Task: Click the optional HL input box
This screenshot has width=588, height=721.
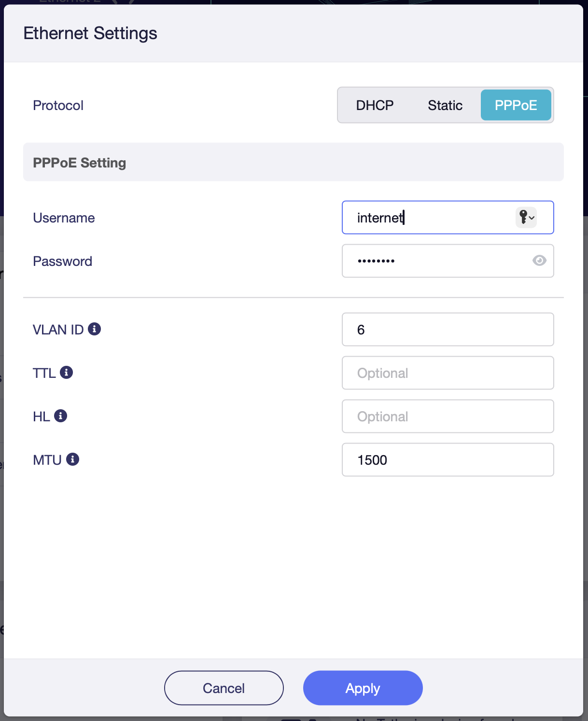Action: pos(448,416)
